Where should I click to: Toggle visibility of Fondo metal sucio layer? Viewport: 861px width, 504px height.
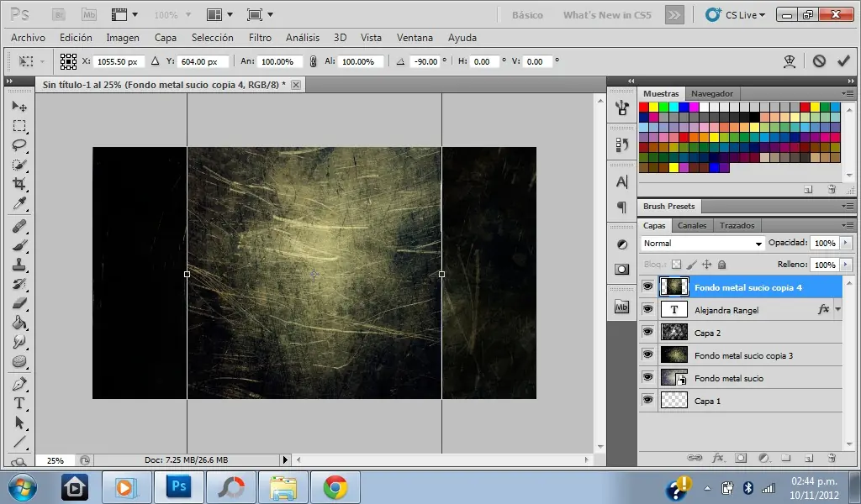tap(647, 378)
